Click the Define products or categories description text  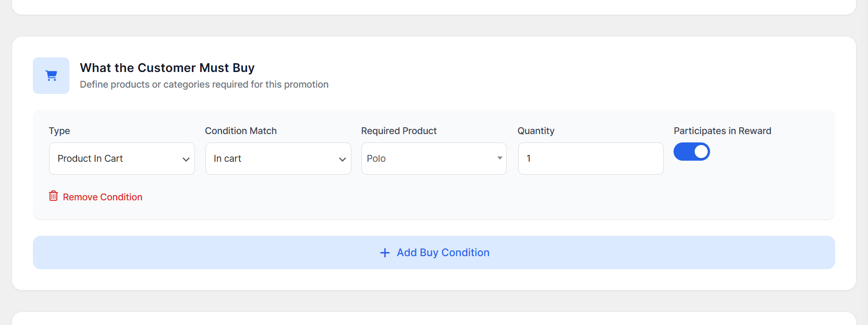click(204, 85)
